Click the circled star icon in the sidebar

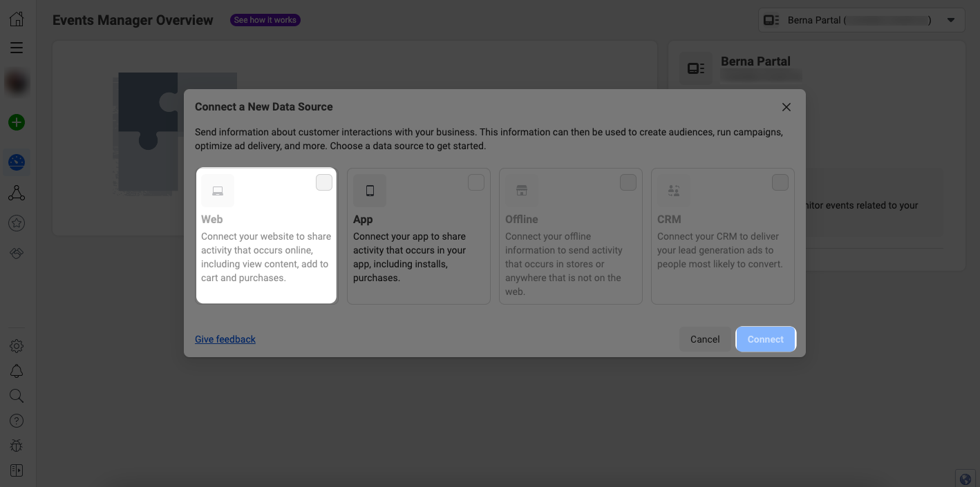pyautogui.click(x=17, y=222)
